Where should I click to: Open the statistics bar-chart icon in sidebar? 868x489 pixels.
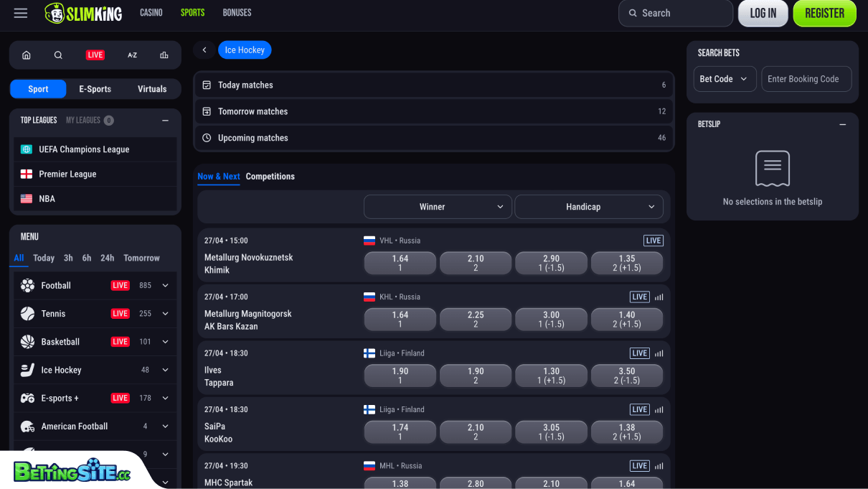[163, 55]
